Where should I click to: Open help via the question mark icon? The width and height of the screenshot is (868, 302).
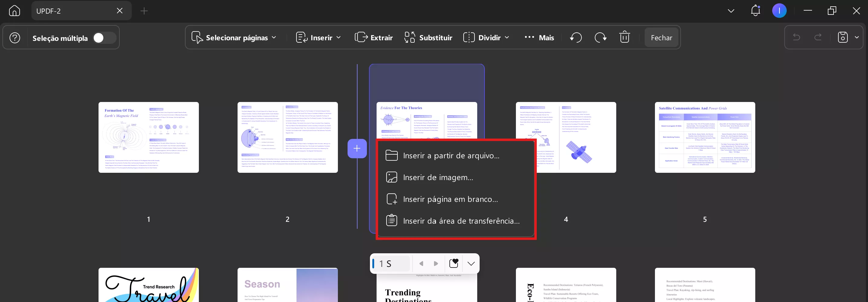tap(15, 38)
